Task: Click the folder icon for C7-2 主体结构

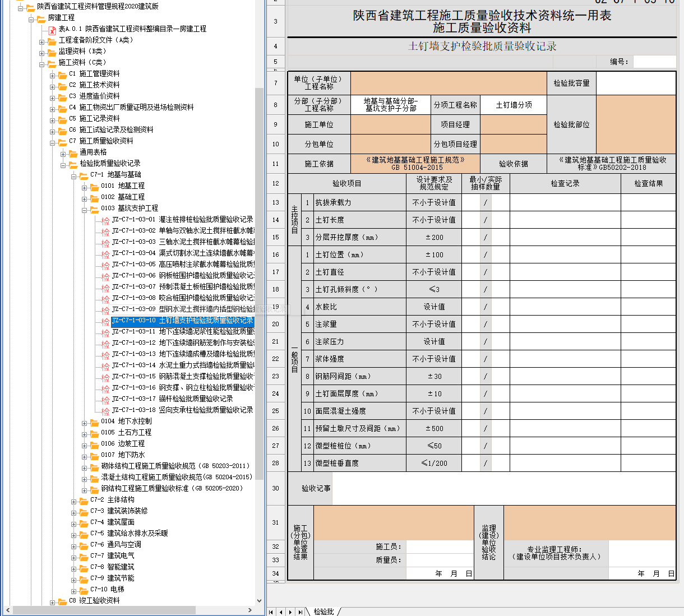Action: point(84,501)
